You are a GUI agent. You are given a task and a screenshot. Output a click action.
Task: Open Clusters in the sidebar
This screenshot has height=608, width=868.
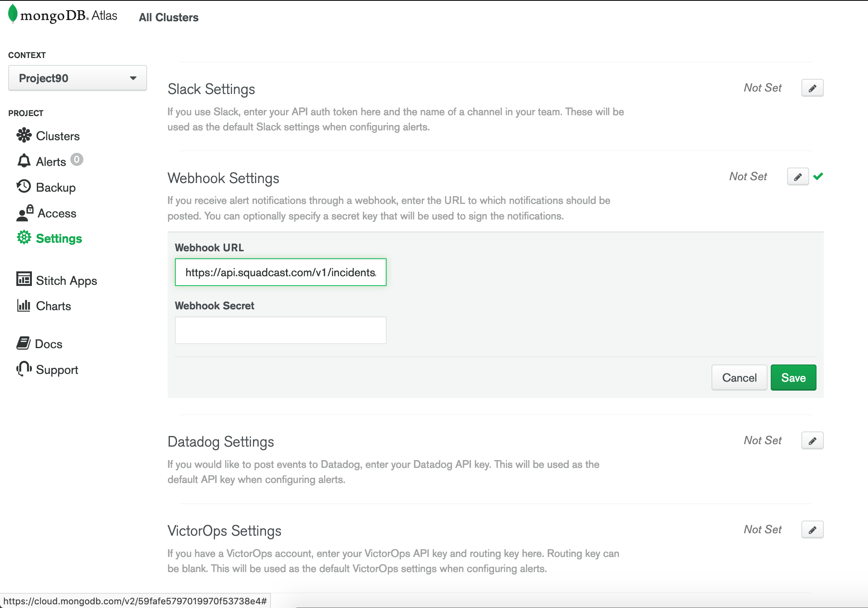pyautogui.click(x=58, y=136)
